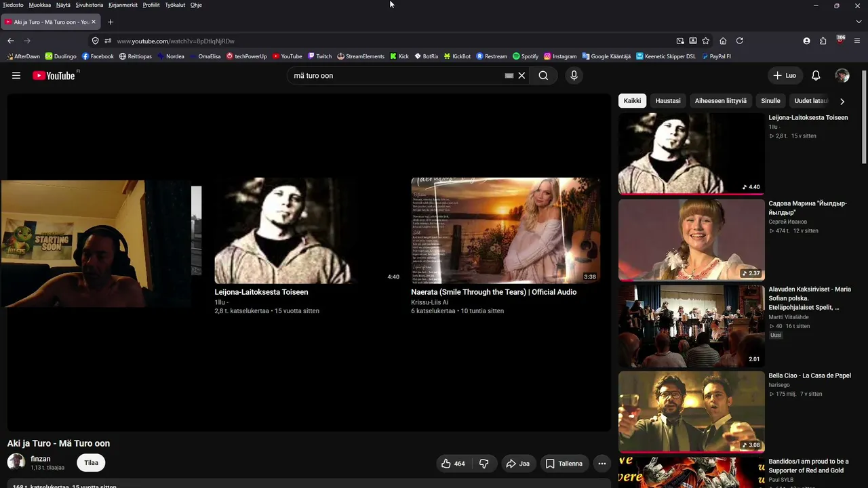Image resolution: width=868 pixels, height=488 pixels.
Task: Run search with the magnifier button
Action: 543,75
